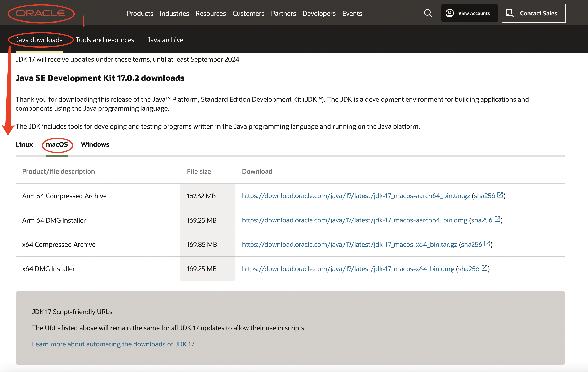Open external sha256 icon for x64 tar.gz
The height and width of the screenshot is (372, 588).
click(487, 244)
